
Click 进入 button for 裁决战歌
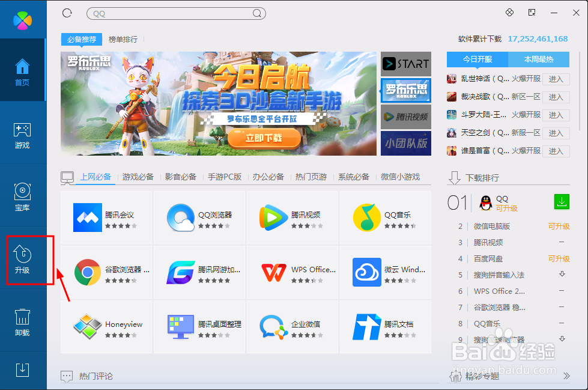point(556,97)
